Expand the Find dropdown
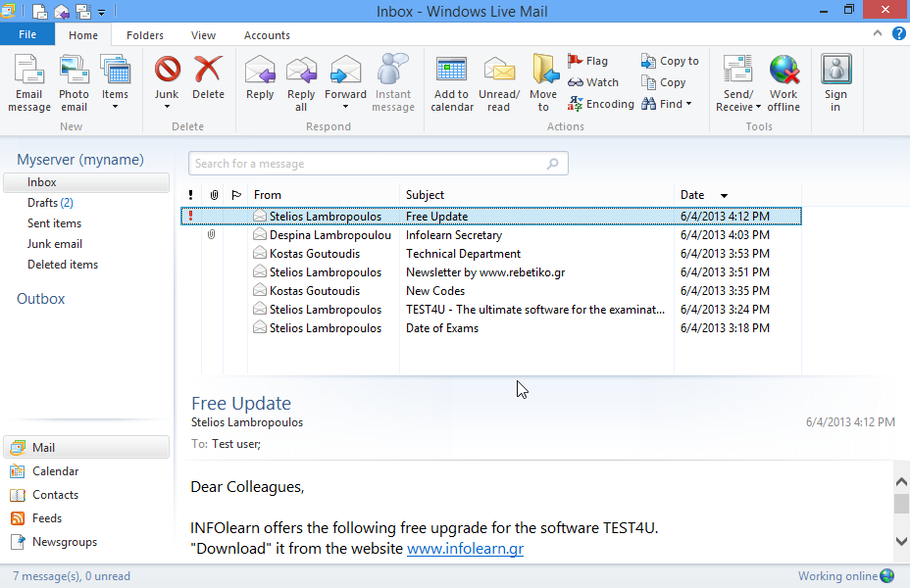 click(x=689, y=104)
